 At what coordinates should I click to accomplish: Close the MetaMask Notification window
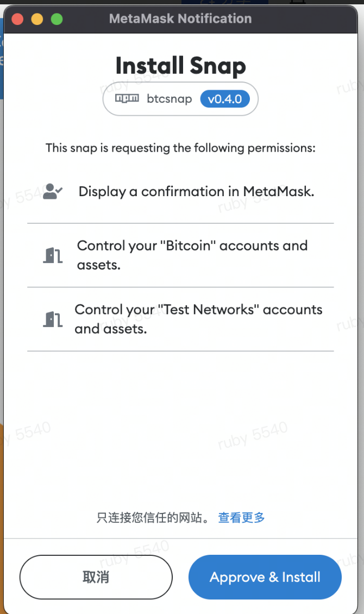(x=17, y=20)
